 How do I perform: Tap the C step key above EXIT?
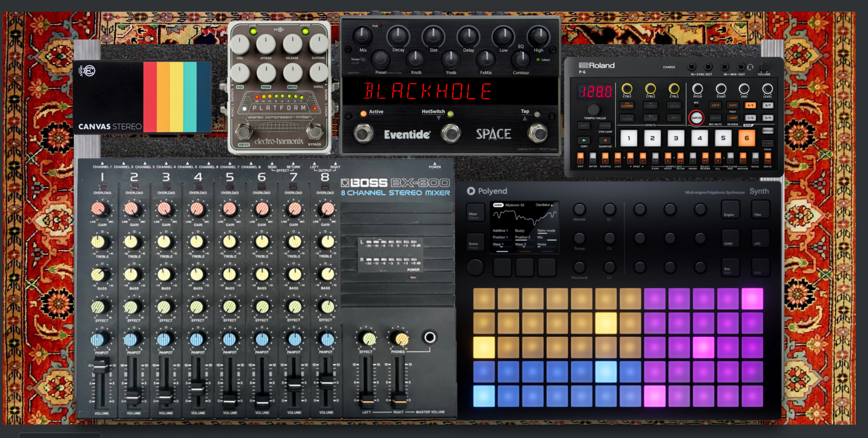click(x=580, y=158)
